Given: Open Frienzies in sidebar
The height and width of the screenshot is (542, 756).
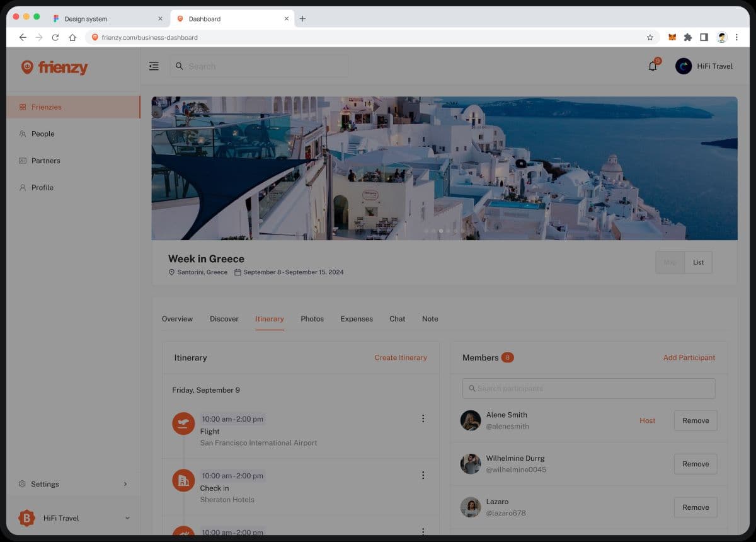Looking at the screenshot, I should [73, 107].
